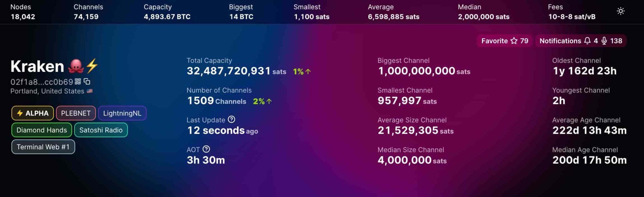This screenshot has height=197, width=644.
Task: Open the Channels stat in top bar
Action: [x=88, y=12]
